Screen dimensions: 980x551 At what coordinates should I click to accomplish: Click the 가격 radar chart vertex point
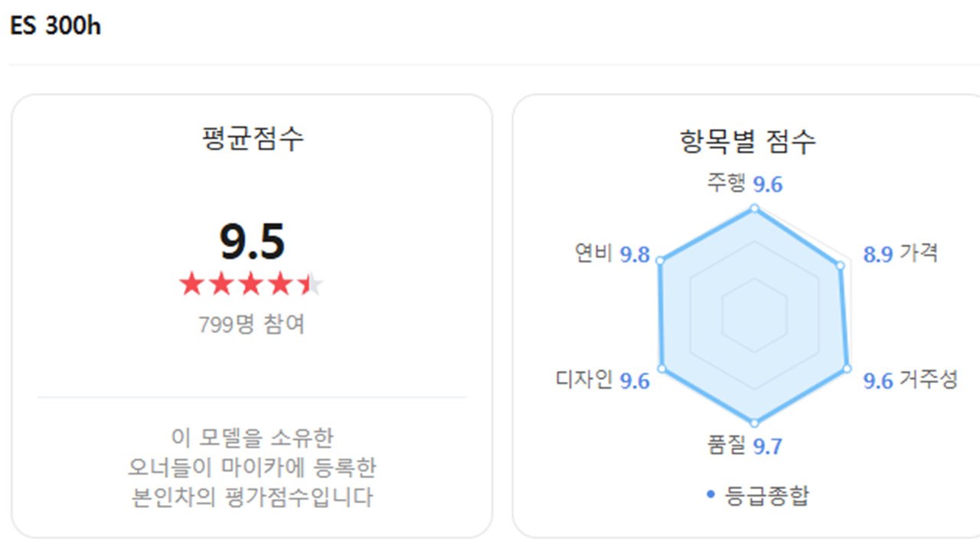(x=840, y=266)
